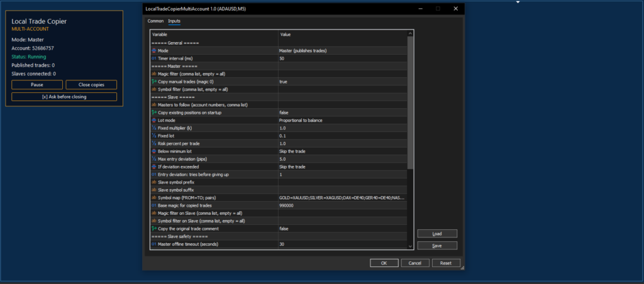Switch to the Inputs tab
Image resolution: width=644 pixels, height=284 pixels.
(174, 21)
